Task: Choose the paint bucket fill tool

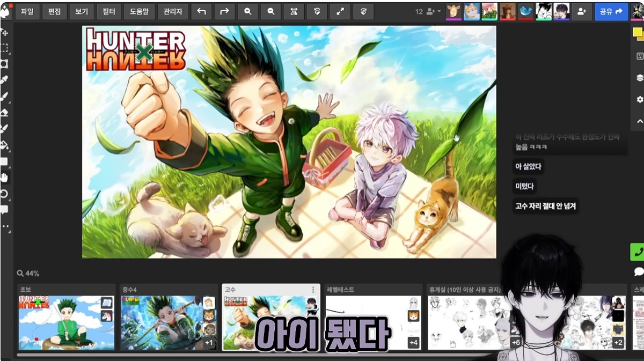Action: [x=4, y=145]
